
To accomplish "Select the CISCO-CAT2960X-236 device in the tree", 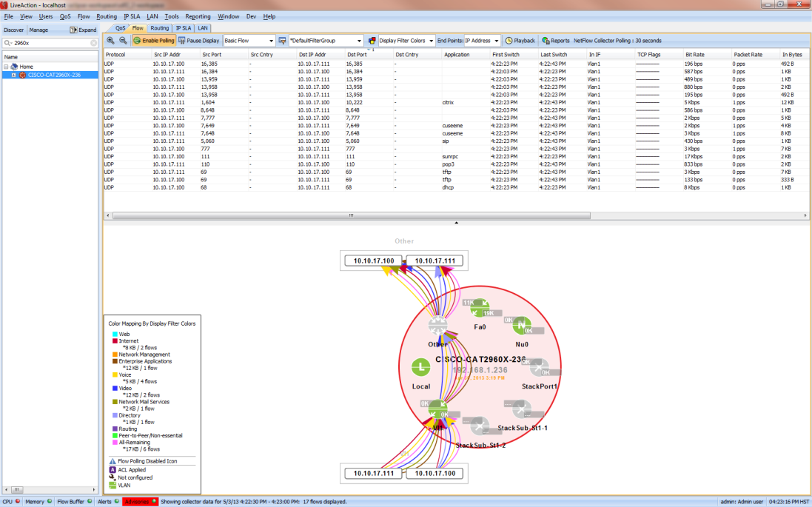I will [x=54, y=75].
